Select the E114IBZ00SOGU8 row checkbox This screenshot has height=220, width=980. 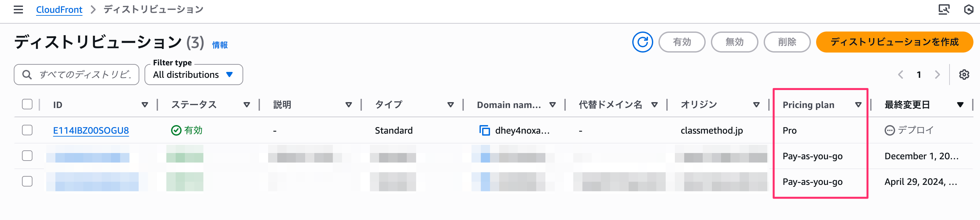28,130
